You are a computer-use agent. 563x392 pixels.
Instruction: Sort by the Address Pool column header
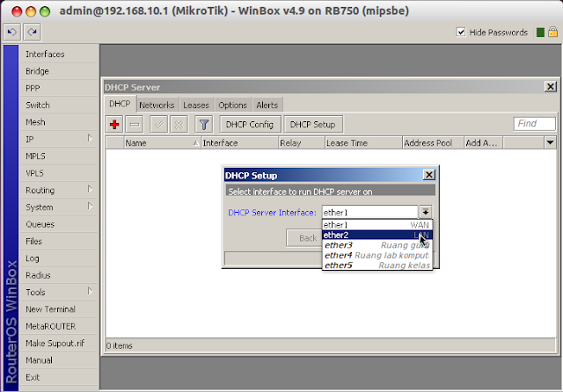433,142
